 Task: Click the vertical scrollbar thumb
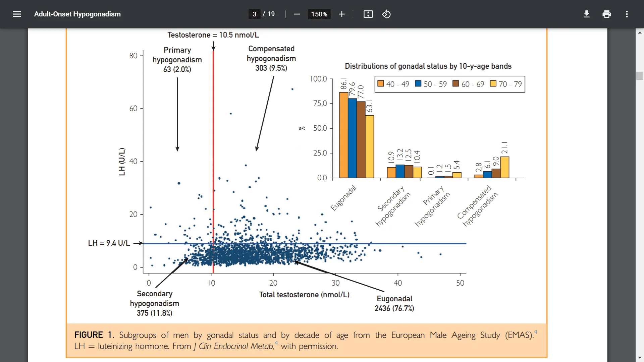pos(640,76)
